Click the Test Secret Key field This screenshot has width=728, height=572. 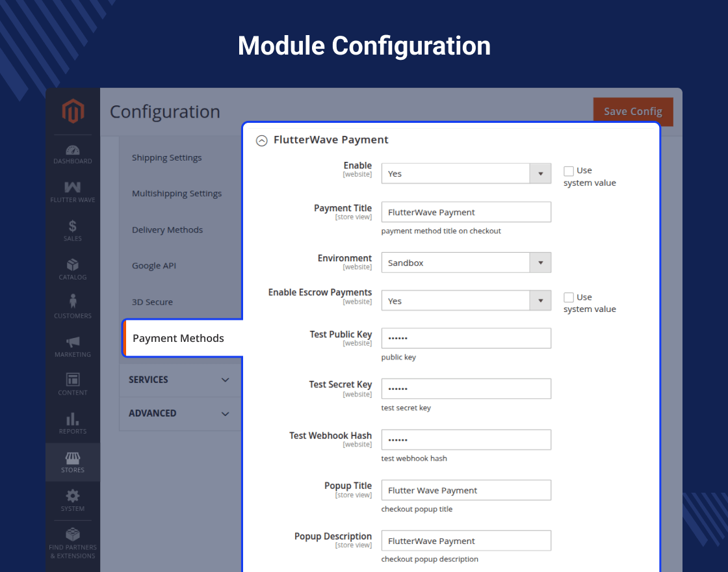[466, 389]
